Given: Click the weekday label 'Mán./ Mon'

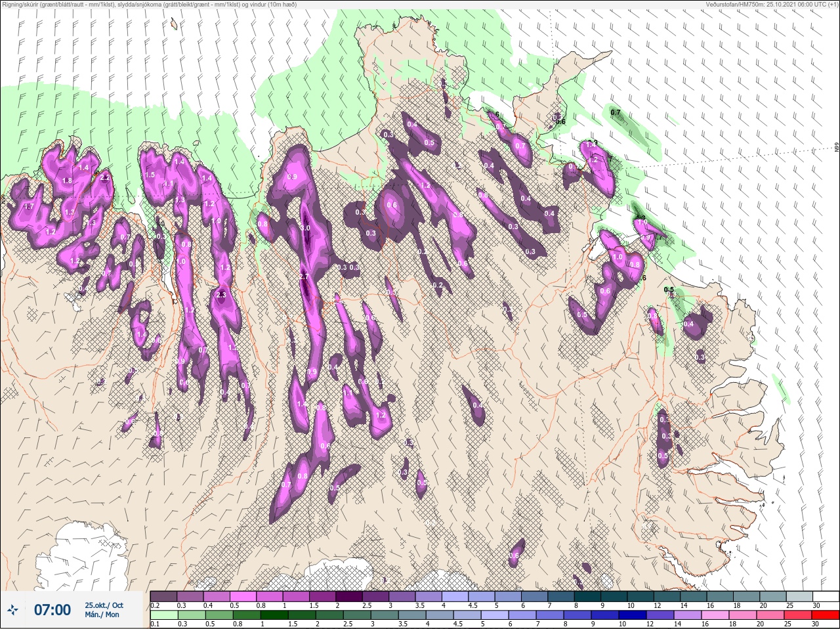Looking at the screenshot, I should tap(102, 615).
